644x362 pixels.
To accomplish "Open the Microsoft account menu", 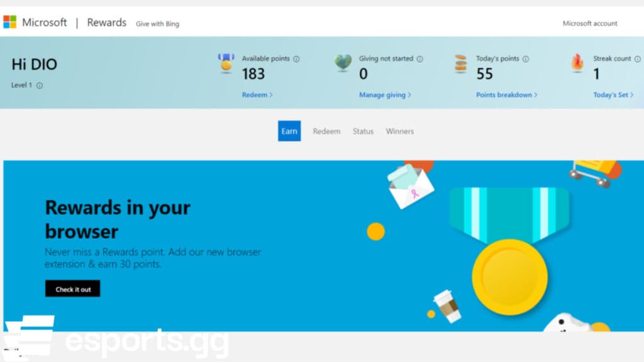I will (589, 23).
